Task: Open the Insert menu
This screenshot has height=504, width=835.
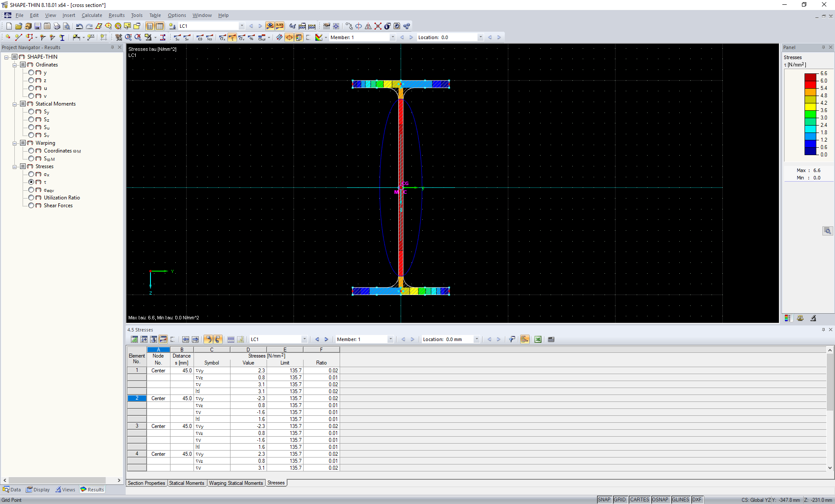Action: [69, 15]
